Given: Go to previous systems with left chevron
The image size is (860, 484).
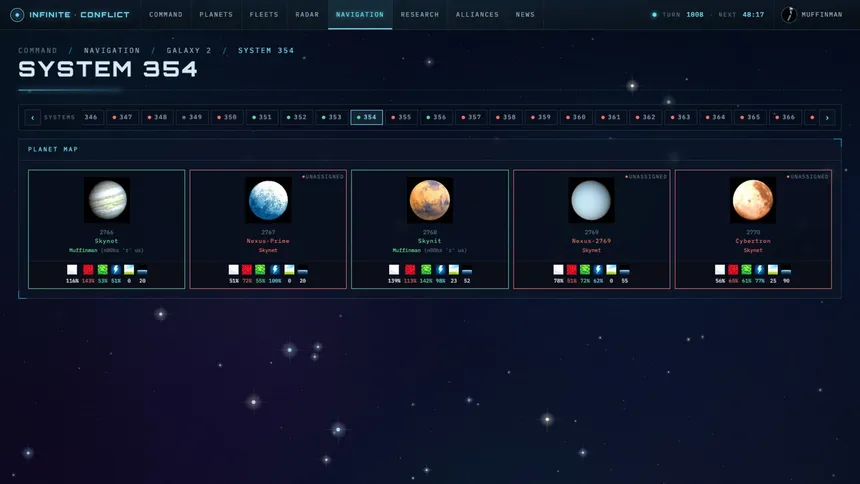Looking at the screenshot, I should 32,117.
